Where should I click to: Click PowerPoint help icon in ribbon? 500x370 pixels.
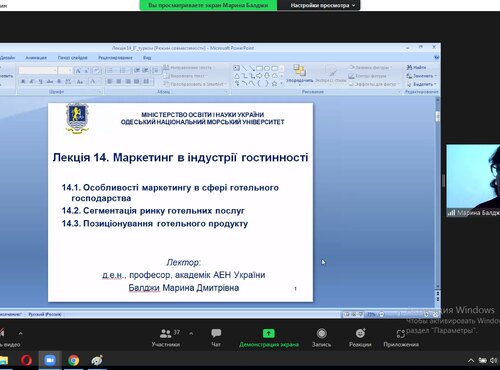pos(437,58)
